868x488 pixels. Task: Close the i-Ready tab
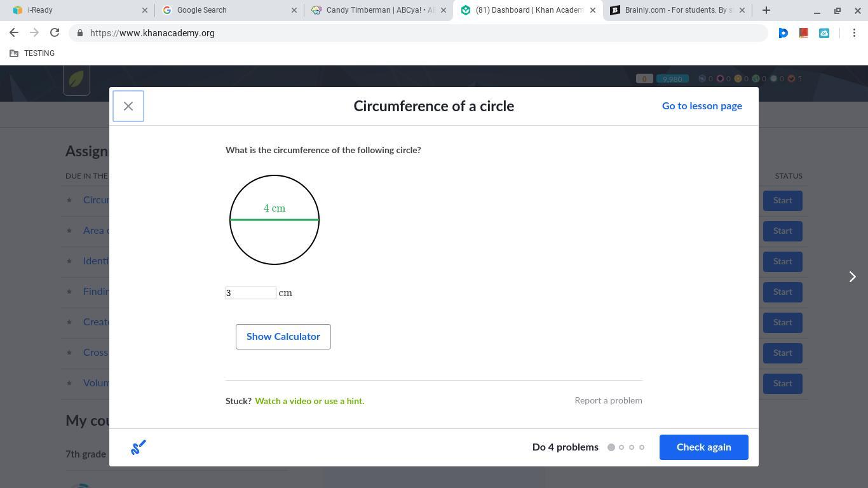[145, 10]
